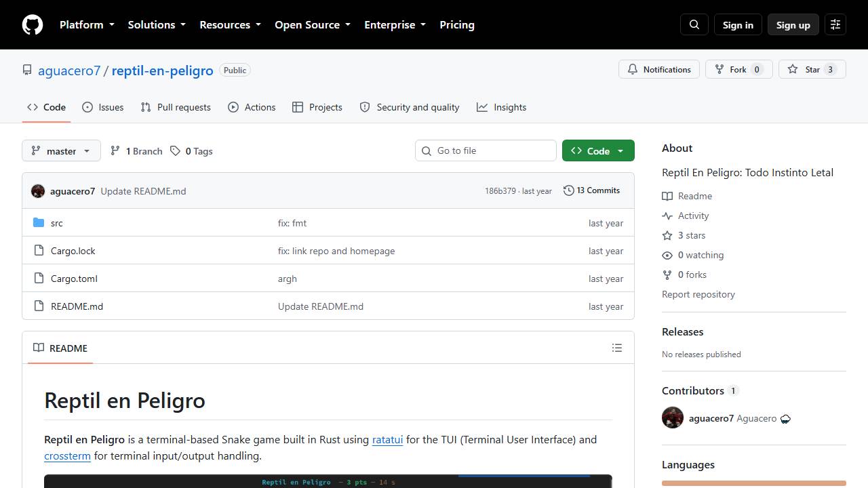The height and width of the screenshot is (488, 868).
Task: Click the Notifications button
Action: click(x=659, y=69)
